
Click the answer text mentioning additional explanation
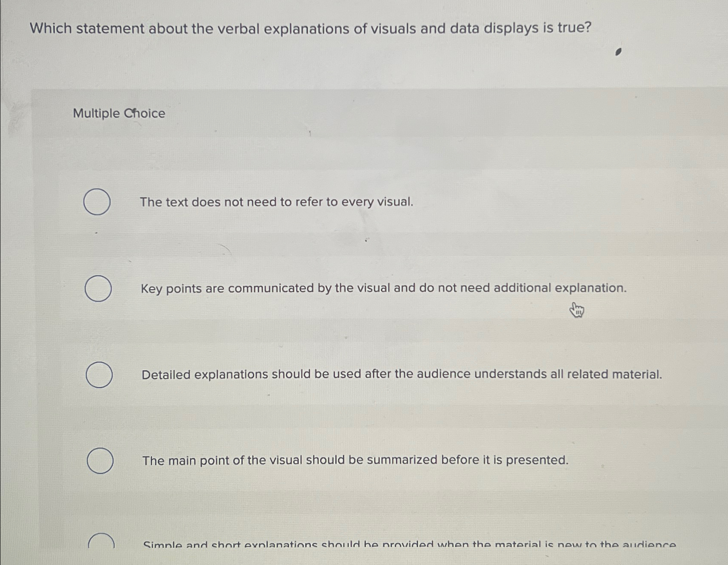click(383, 288)
